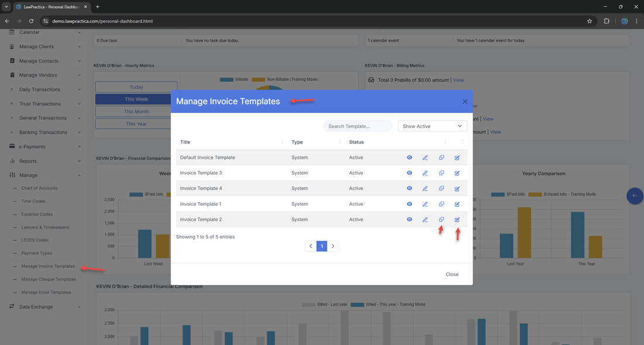Click the blue floating arrow button on right edge
Image resolution: width=644 pixels, height=345 pixels.
[x=634, y=196]
